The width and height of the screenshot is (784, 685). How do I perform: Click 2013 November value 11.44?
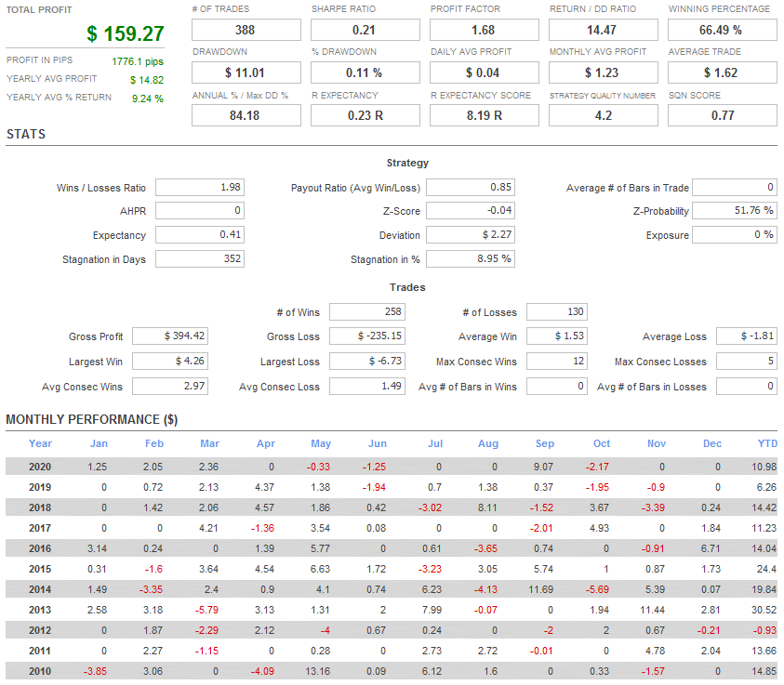[x=653, y=610]
